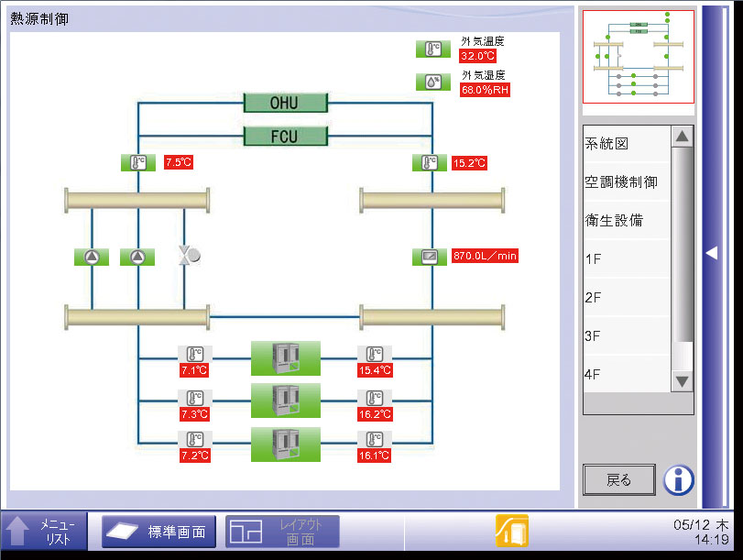Click the thermometer icon above 7.1℃

point(195,354)
